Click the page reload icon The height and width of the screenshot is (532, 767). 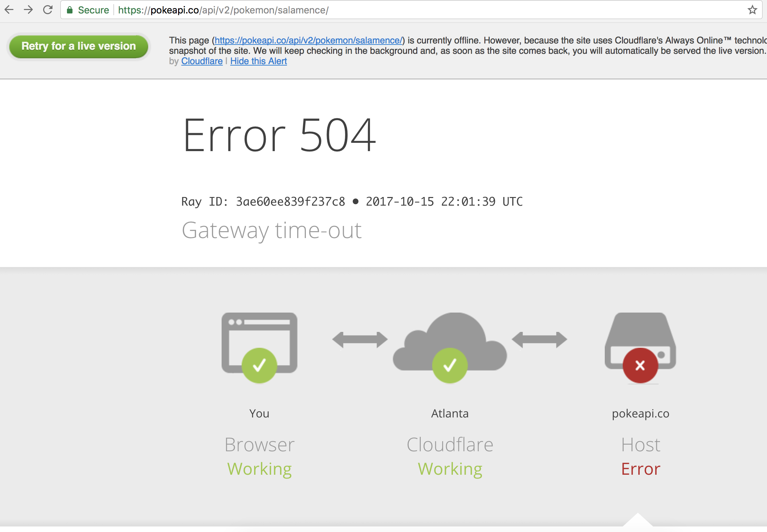[47, 10]
